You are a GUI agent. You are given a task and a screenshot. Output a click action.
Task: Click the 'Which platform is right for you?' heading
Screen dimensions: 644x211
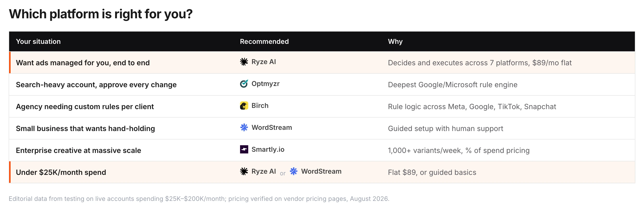click(x=100, y=14)
